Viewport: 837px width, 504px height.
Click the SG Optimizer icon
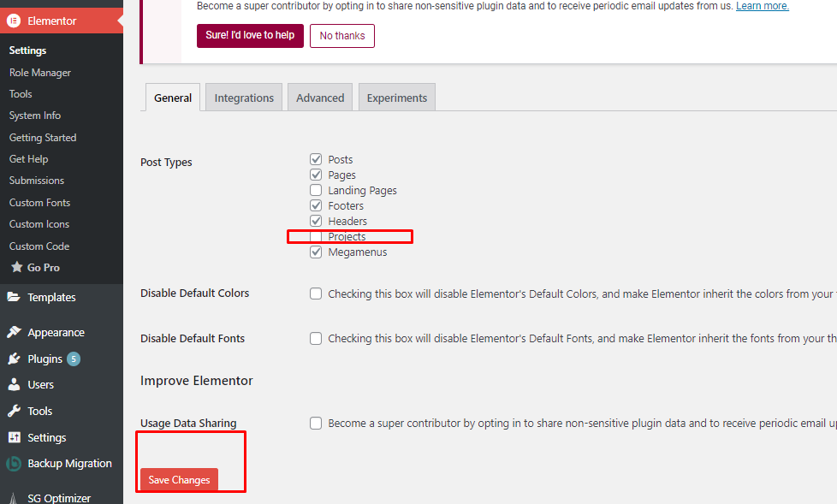coord(14,499)
